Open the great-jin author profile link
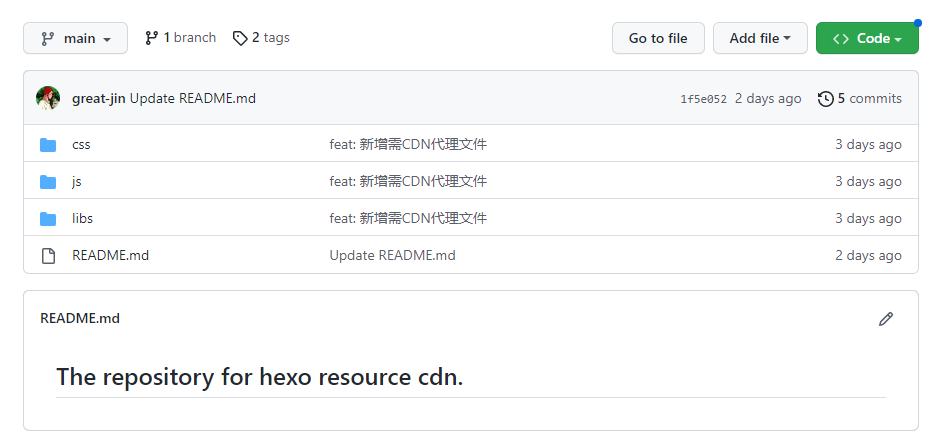The width and height of the screenshot is (925, 441). point(98,99)
